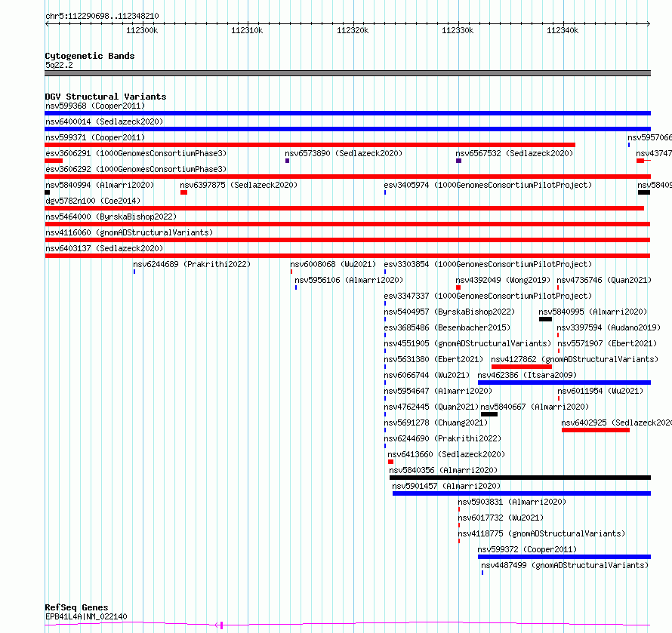
Task: Select nsv4392049 (Wong2019) label
Action: pos(503,280)
